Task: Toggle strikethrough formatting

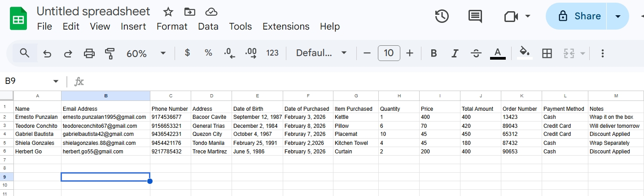Action: tap(476, 53)
